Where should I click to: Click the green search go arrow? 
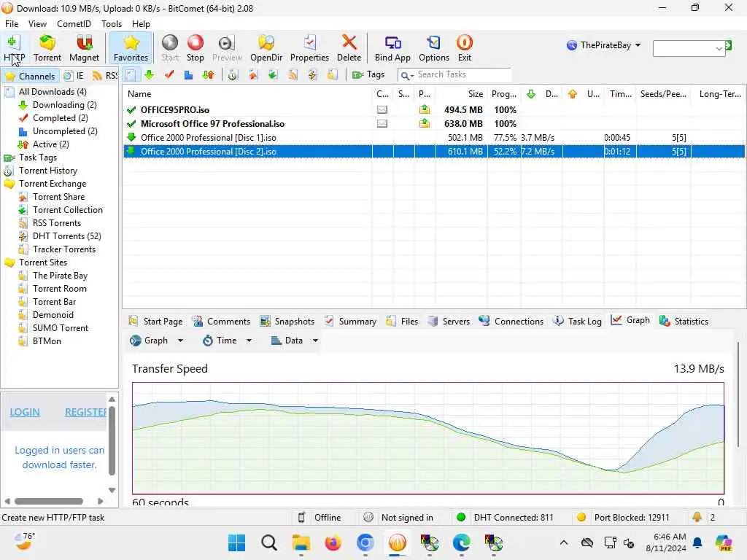pyautogui.click(x=729, y=46)
